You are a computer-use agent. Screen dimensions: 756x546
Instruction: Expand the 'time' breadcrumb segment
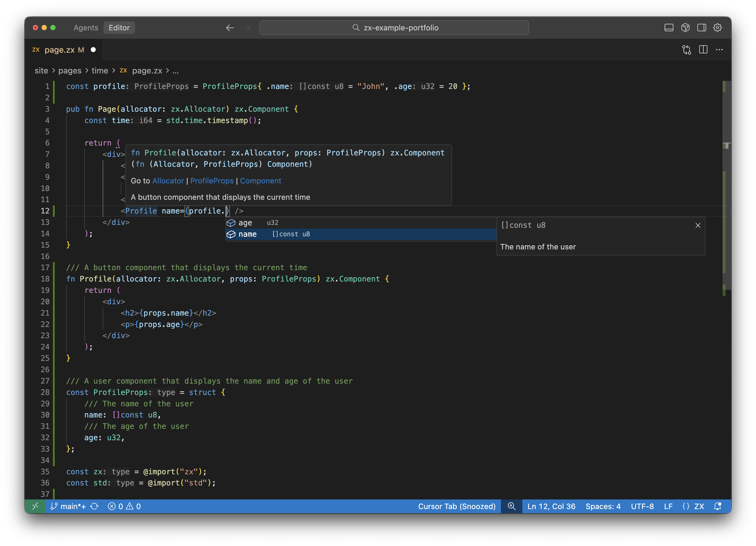click(x=100, y=71)
